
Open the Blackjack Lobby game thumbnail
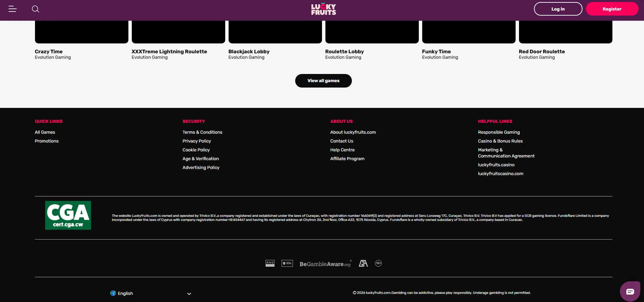coord(275,32)
